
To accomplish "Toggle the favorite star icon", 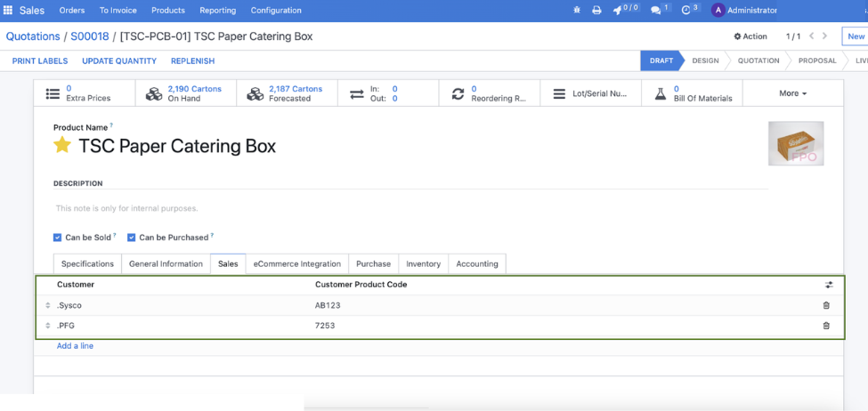I will pos(62,146).
